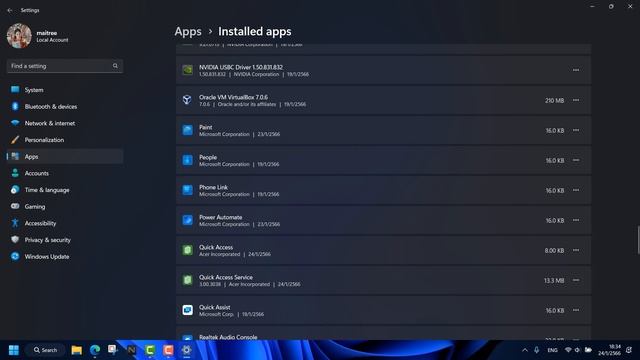
Task: Open Accounts settings
Action: [x=65, y=173]
